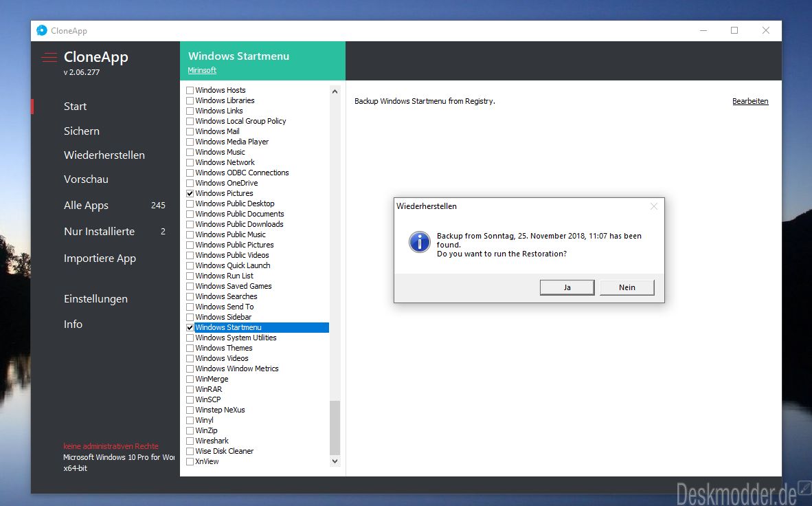Select the Wise Disk Cleaner entry
The image size is (812, 506).
tap(224, 451)
